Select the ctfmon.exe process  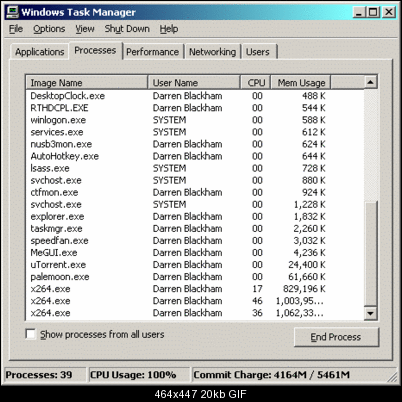coord(195,192)
